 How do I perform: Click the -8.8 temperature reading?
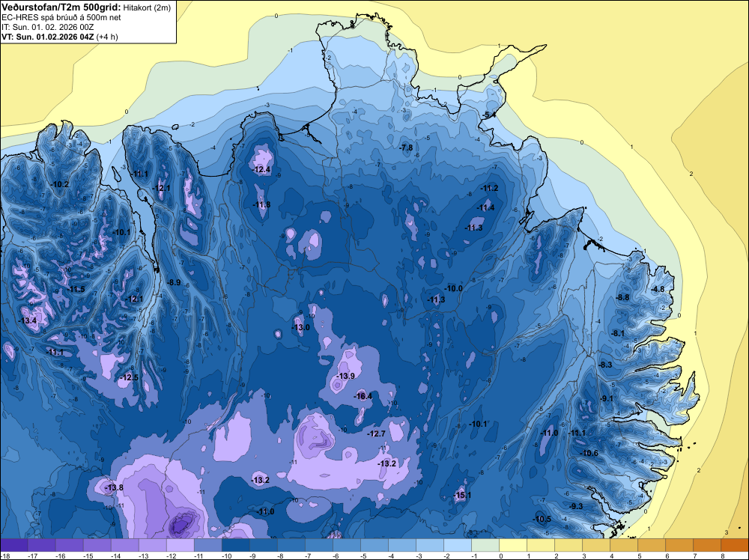623,297
